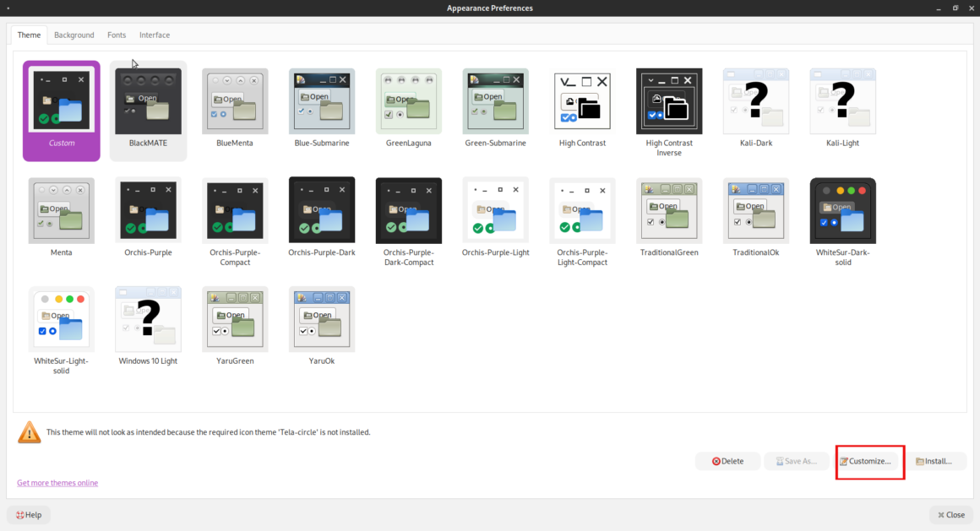The image size is (980, 531).
Task: Choose the BlueMenta theme
Action: [235, 101]
